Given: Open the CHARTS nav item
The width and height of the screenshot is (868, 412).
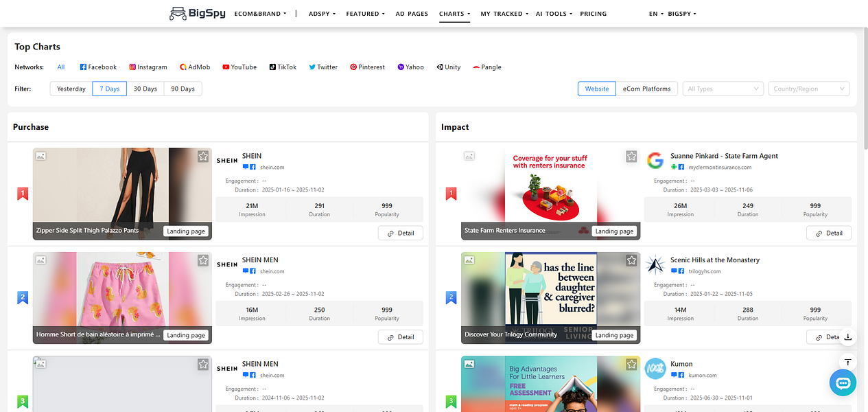Looking at the screenshot, I should [x=454, y=14].
